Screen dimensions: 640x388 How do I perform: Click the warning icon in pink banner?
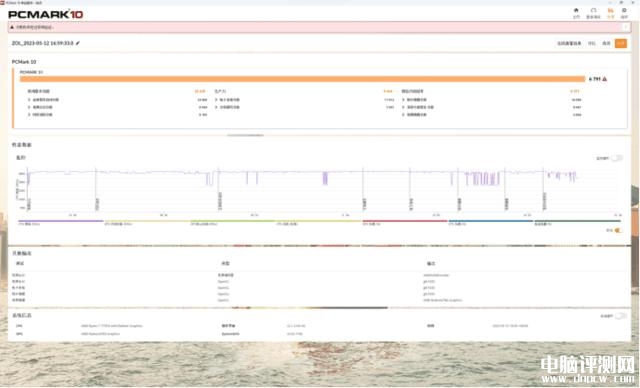click(x=12, y=27)
